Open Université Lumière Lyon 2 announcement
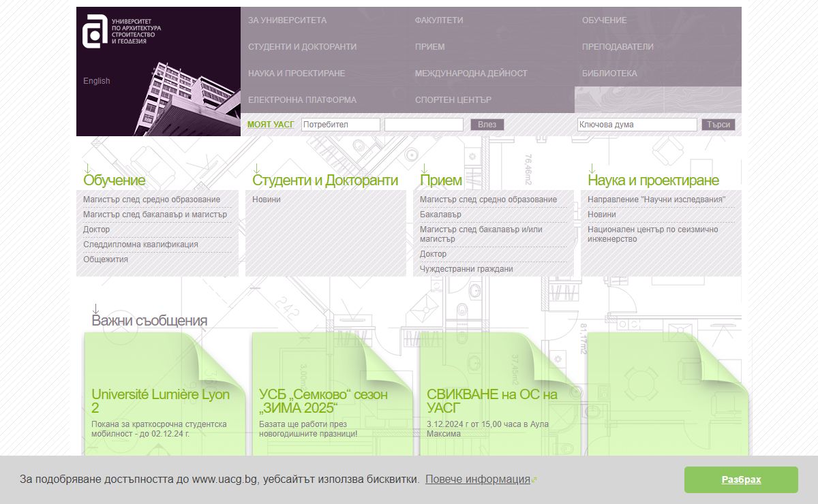 tap(160, 401)
